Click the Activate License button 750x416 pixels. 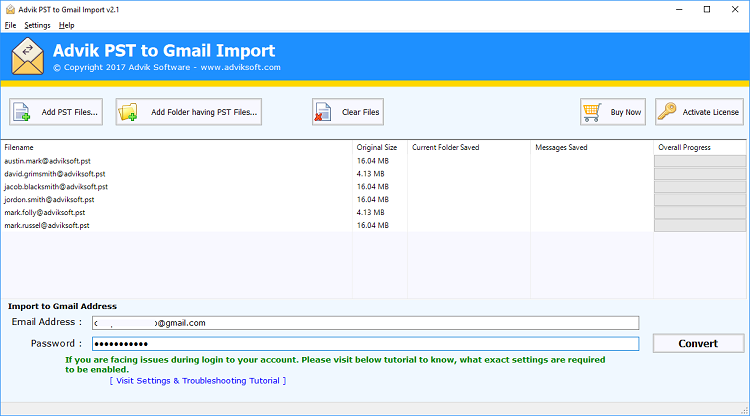coord(699,112)
